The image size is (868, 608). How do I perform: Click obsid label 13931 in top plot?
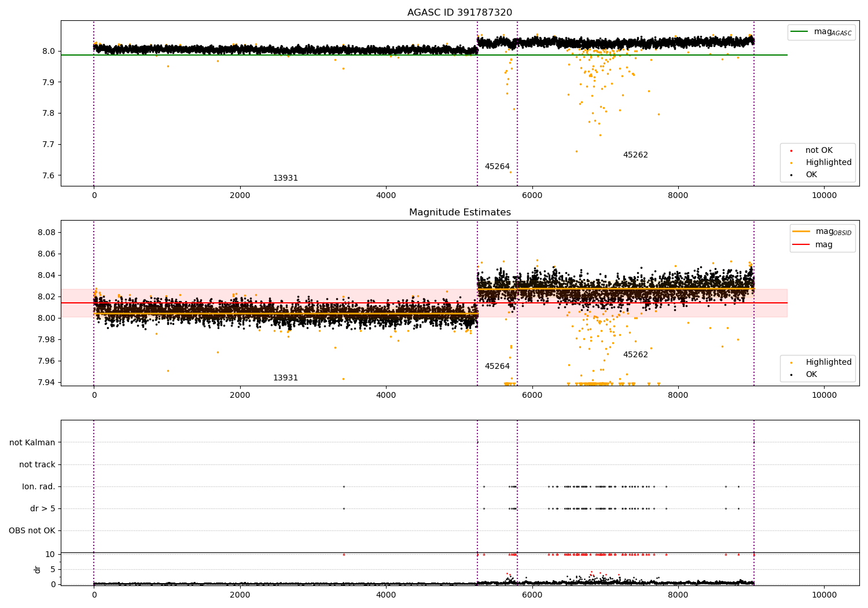(285, 178)
